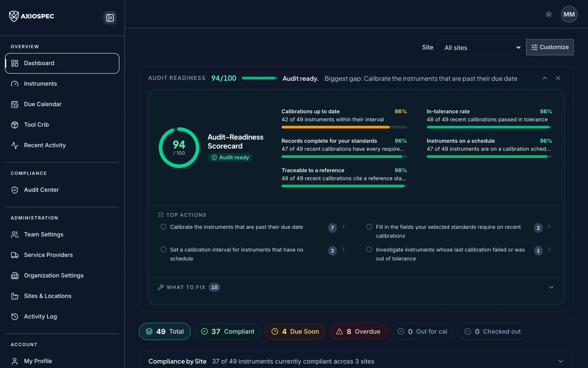Click the Team Settings people icon

[15, 234]
